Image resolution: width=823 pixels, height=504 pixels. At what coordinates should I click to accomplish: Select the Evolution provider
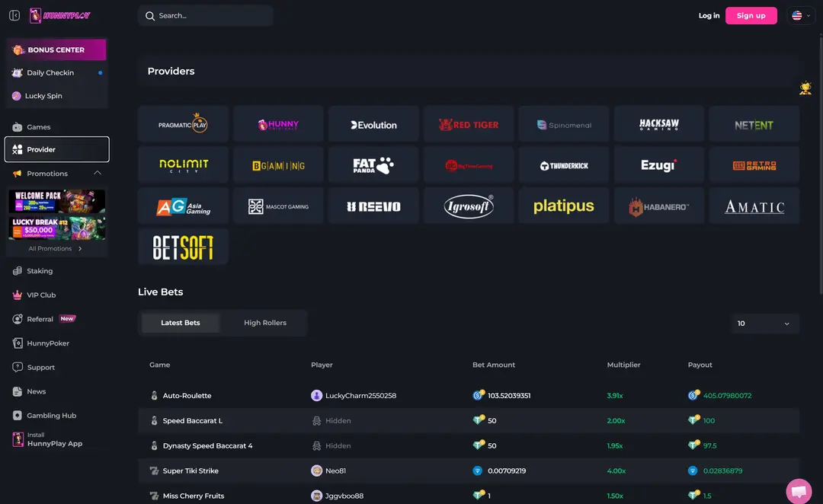[373, 124]
